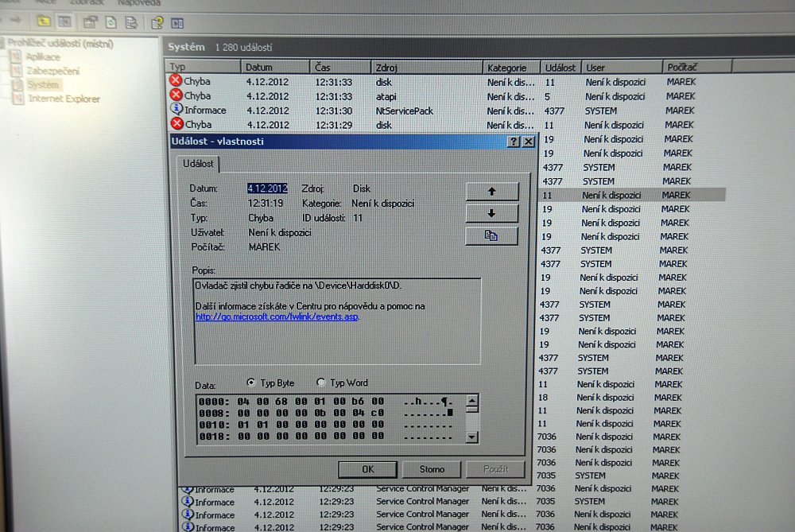795x532 pixels.
Task: Copy event details with the copy button
Action: 491,236
